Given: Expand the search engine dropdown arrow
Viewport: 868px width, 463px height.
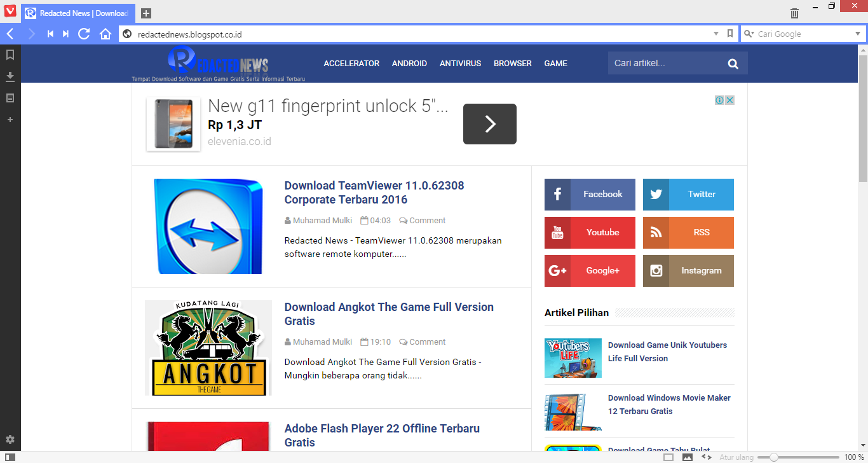Looking at the screenshot, I should pos(857,34).
